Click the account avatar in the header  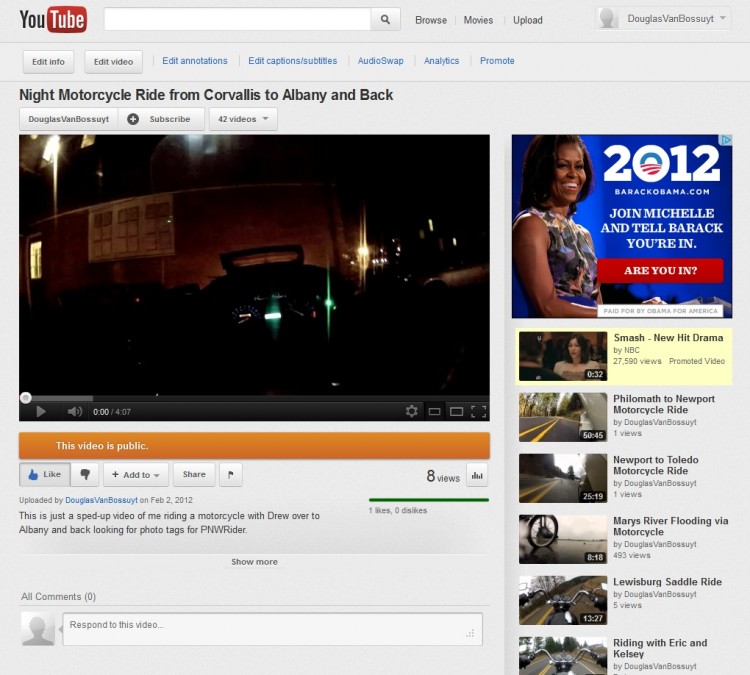608,19
